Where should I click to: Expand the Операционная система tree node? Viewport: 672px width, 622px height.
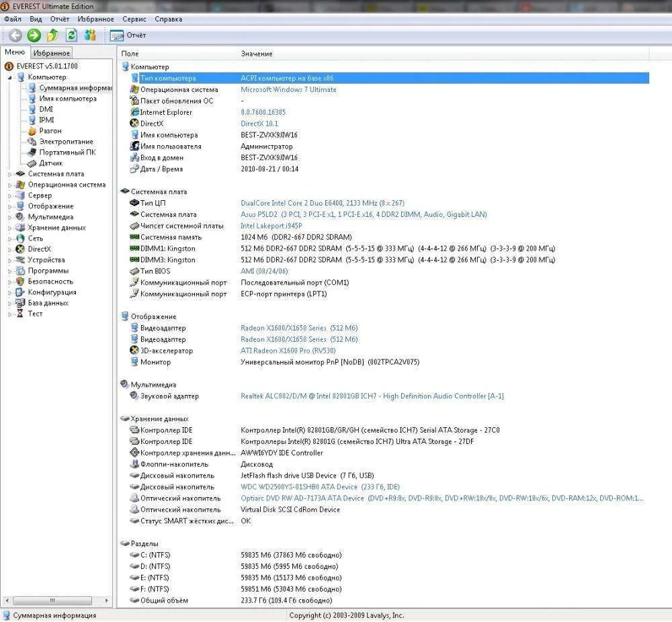(x=9, y=185)
